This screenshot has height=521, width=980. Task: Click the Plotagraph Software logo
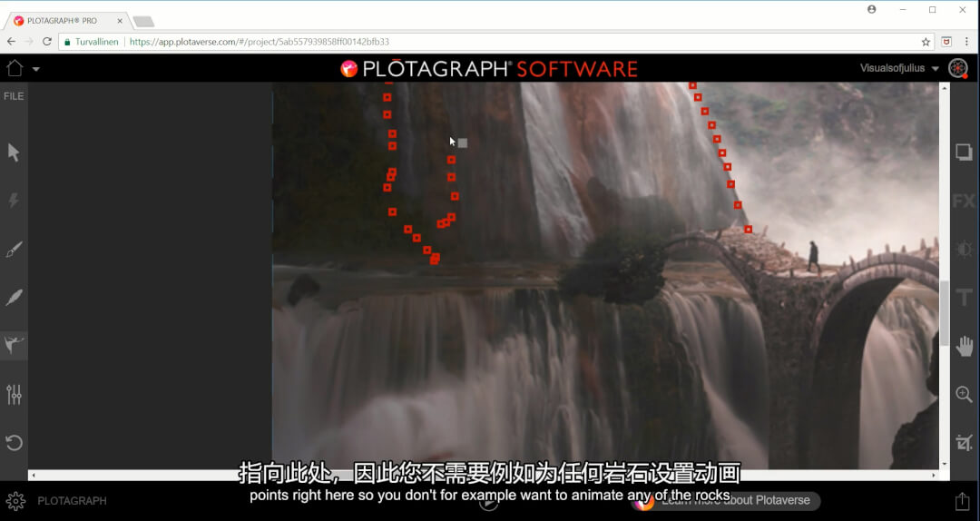coord(489,69)
